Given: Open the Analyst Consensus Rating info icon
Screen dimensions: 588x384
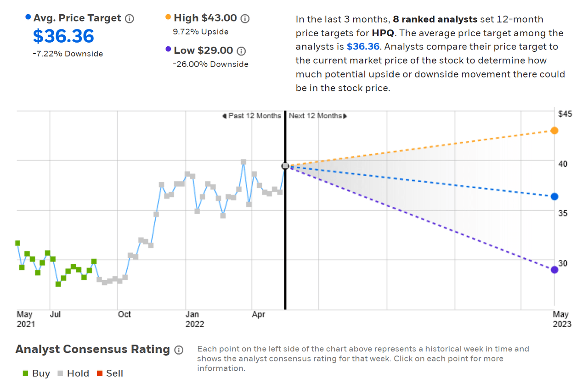Looking at the screenshot, I should (x=179, y=350).
